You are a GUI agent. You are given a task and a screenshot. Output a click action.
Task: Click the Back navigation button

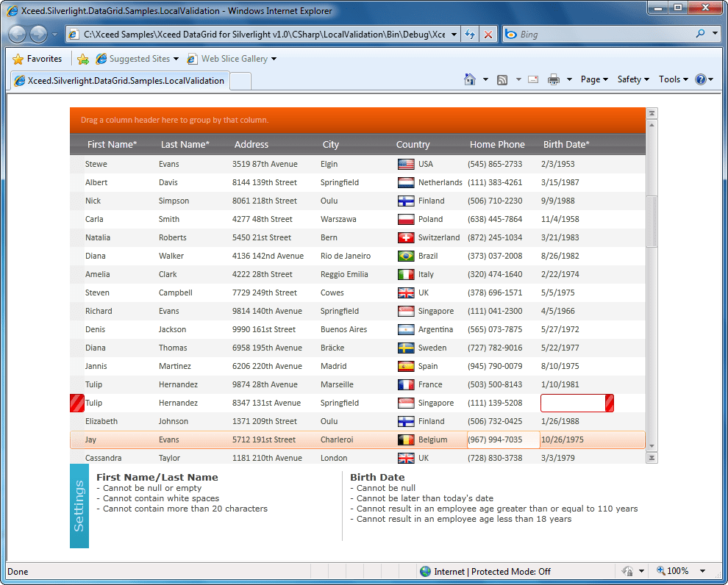coord(16,33)
